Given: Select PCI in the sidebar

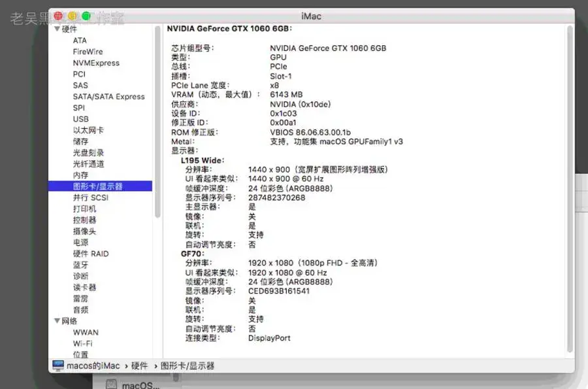Looking at the screenshot, I should [x=79, y=74].
